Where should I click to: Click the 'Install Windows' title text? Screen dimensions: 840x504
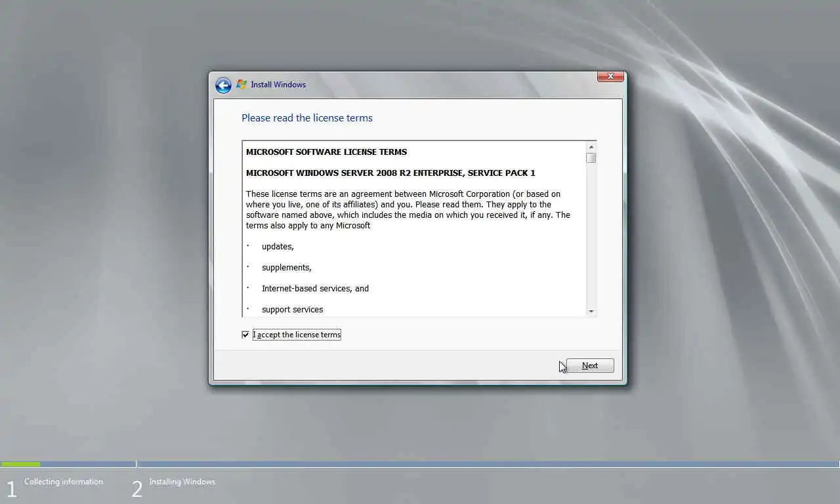278,85
